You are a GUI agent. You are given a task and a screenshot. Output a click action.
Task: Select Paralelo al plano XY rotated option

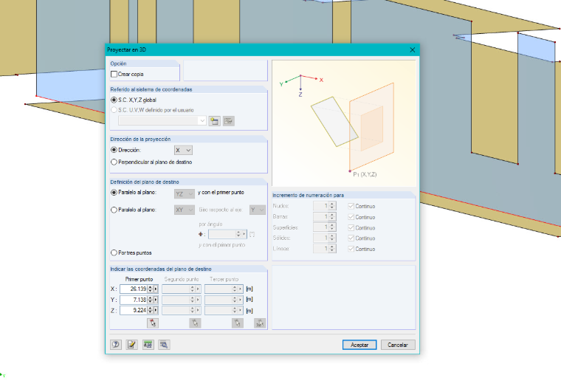(x=114, y=210)
